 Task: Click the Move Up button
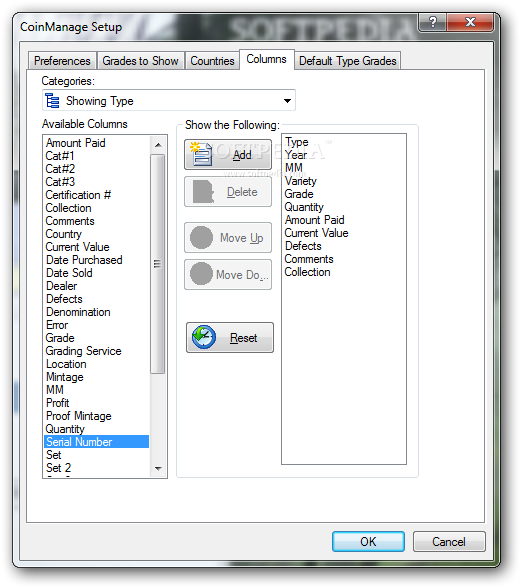(x=228, y=237)
